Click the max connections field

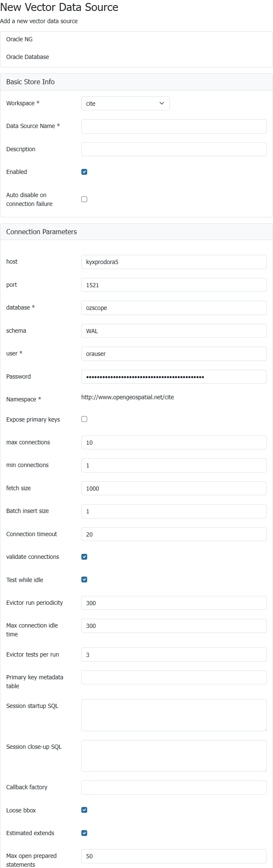click(174, 443)
